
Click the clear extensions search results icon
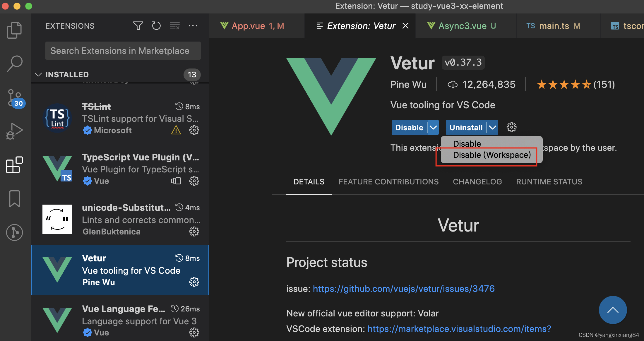pos(175,26)
